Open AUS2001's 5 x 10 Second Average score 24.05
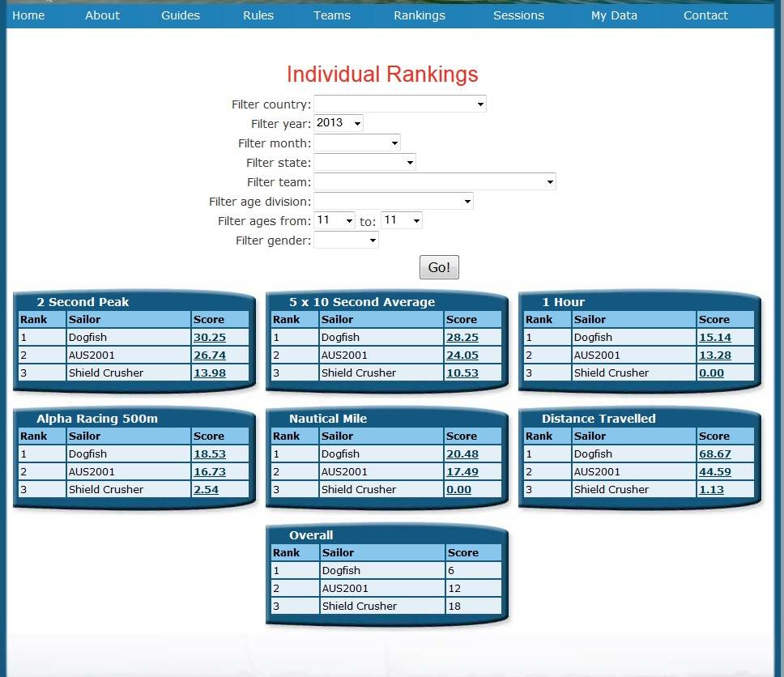784x677 pixels. click(x=462, y=356)
